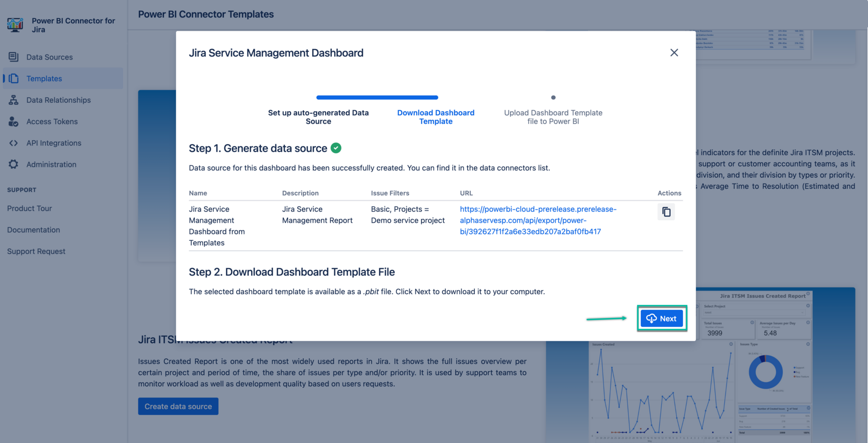
Task: Open the Jira ITSM Issues Created Report thumbnail
Action: [700, 365]
